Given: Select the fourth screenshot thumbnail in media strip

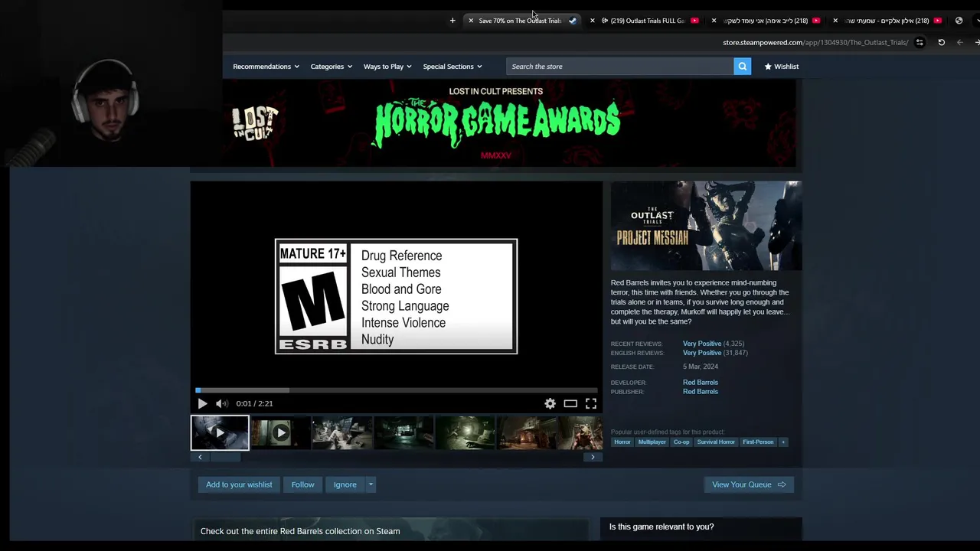Looking at the screenshot, I should [x=403, y=433].
